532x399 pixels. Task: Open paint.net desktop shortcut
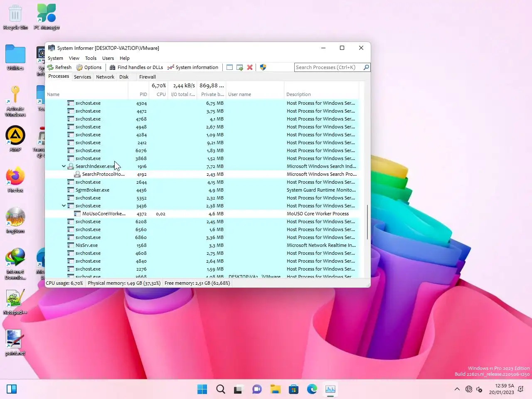coord(15,343)
